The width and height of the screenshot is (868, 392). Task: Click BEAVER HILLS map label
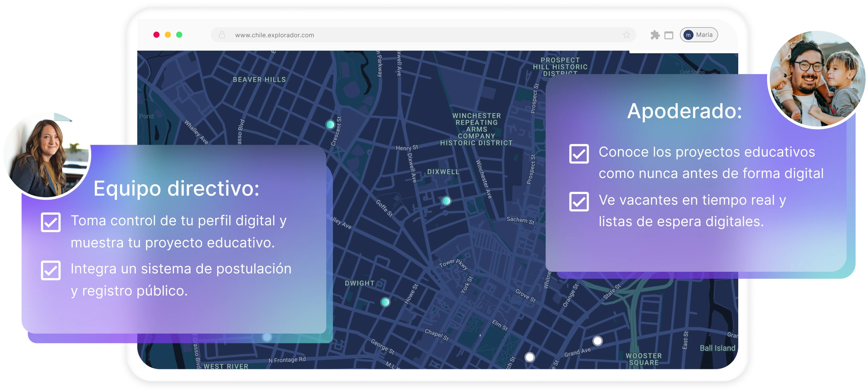coord(259,79)
